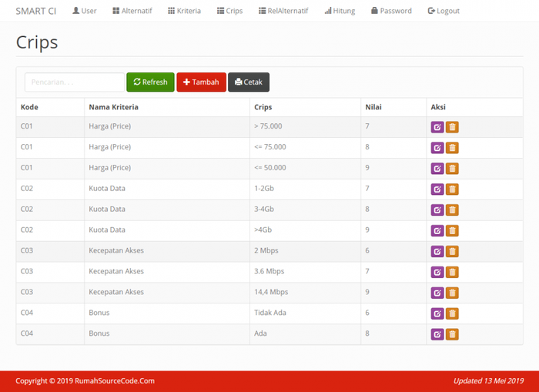The image size is (539, 392).
Task: Open the User menu item
Action: 85,11
